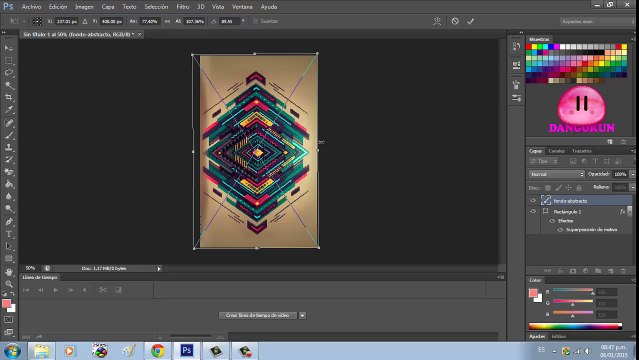Viewport: 639px width, 360px height.
Task: Delete layer with trash icon
Action: coord(623,271)
